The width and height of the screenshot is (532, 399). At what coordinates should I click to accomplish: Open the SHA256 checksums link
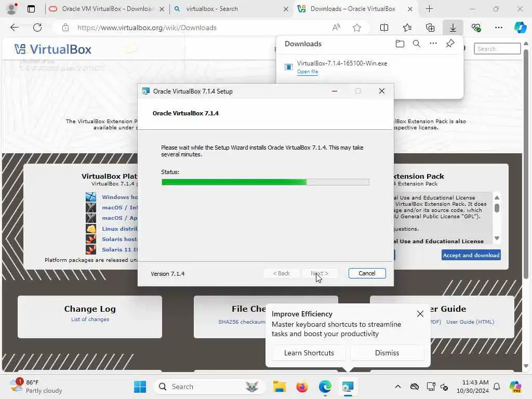(x=242, y=322)
